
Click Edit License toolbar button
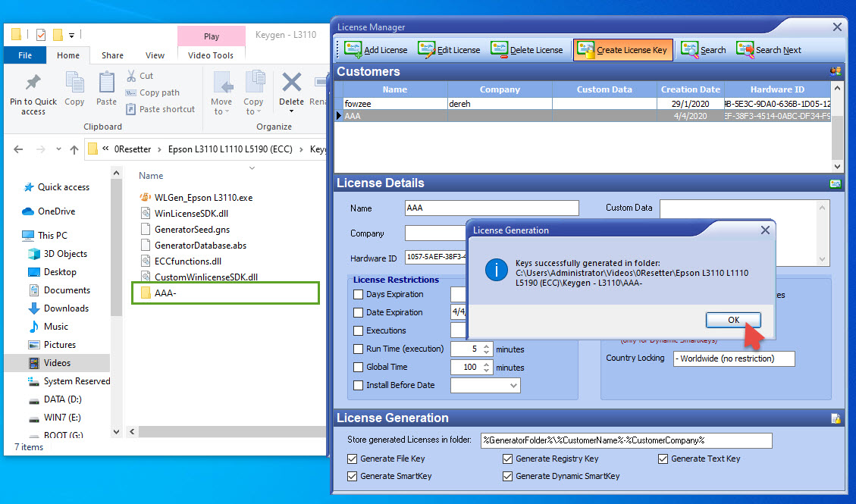pos(449,49)
